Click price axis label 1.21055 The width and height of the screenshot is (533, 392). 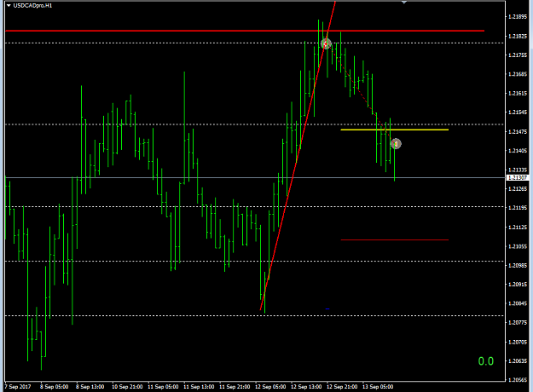pyautogui.click(x=518, y=246)
